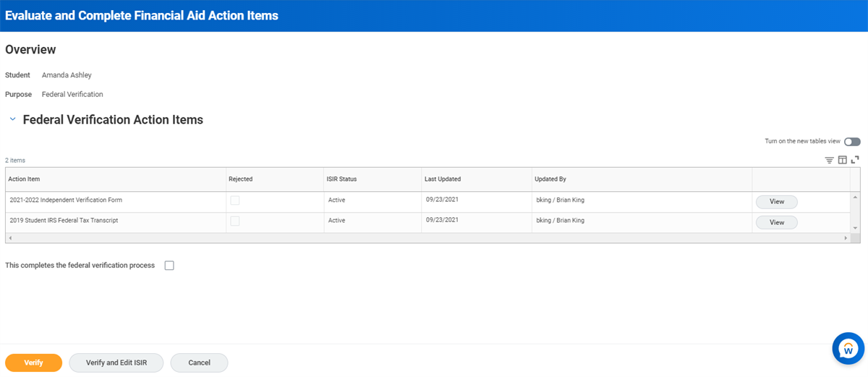
Task: Expand table to fullscreen view icon
Action: 854,160
